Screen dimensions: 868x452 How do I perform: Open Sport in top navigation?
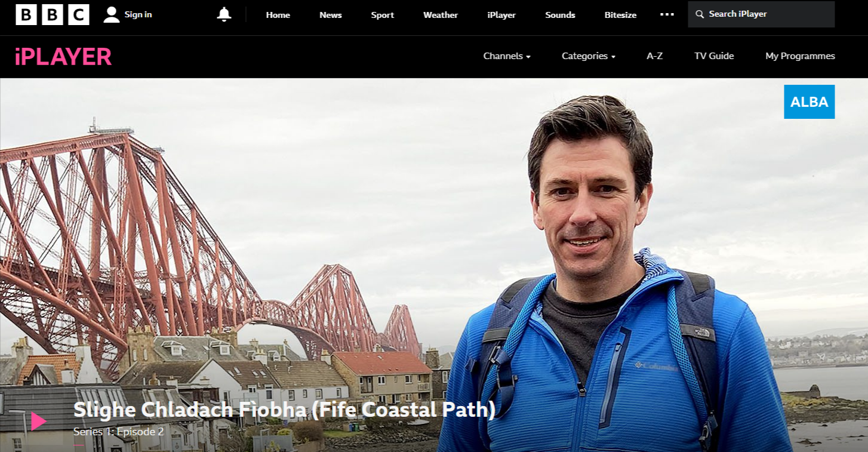pos(383,15)
